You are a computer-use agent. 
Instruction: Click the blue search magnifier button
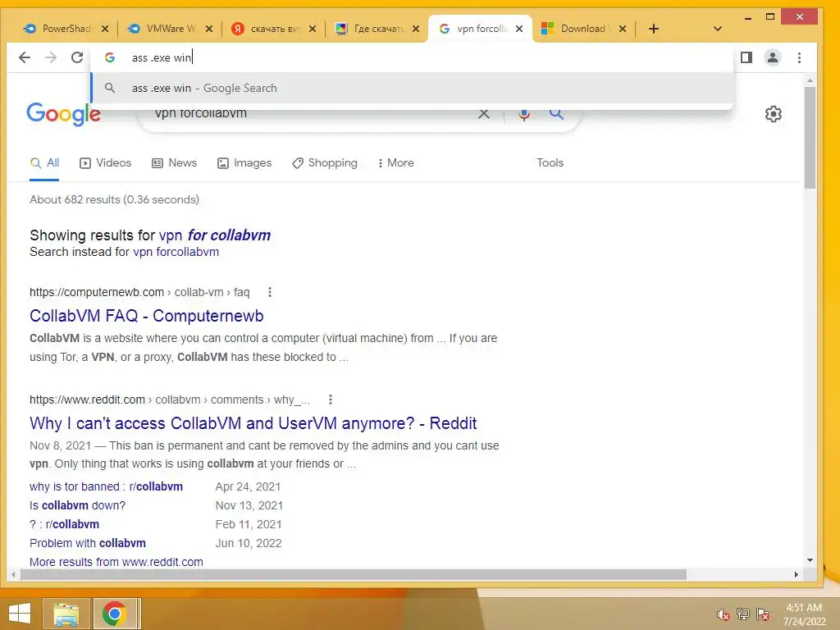point(557,113)
